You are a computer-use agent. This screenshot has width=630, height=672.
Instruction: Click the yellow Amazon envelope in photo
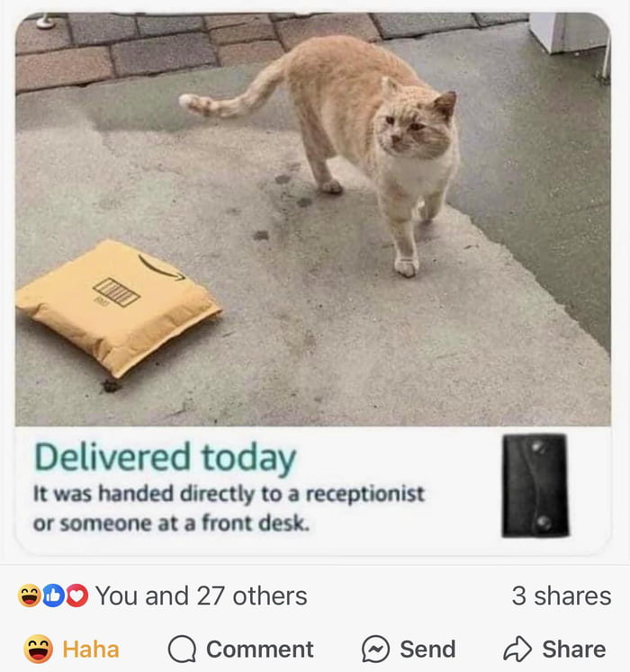pos(118,308)
